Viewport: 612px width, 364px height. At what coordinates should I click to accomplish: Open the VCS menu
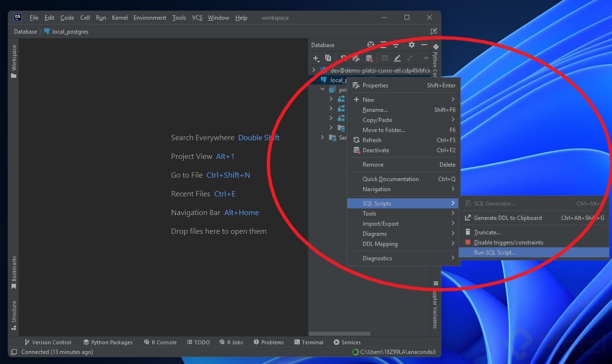coord(197,17)
